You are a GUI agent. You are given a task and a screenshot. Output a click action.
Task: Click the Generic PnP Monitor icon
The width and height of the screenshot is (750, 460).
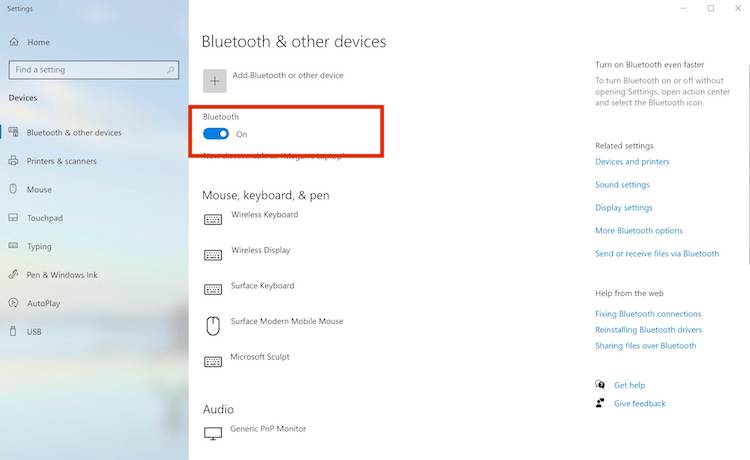pos(213,433)
